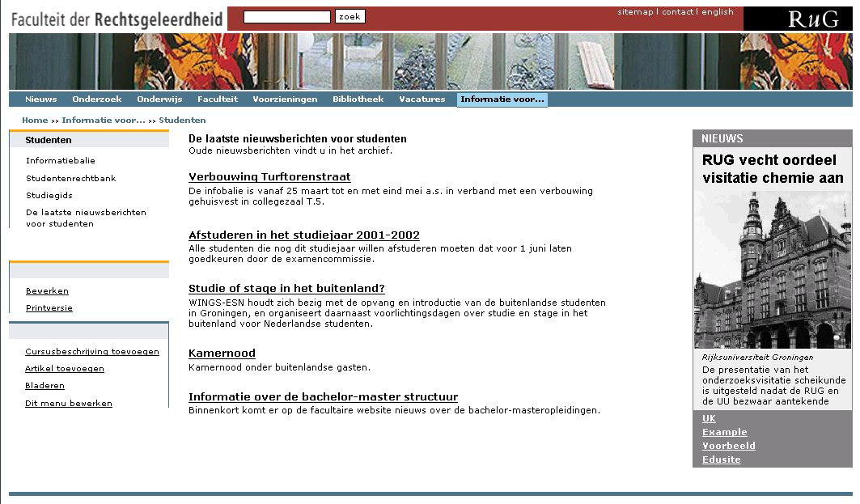Screen dimensions: 860x504
Task: Click the 'Oude nieuwsberichten vindt u in het archief.' text
Action: click(290, 150)
